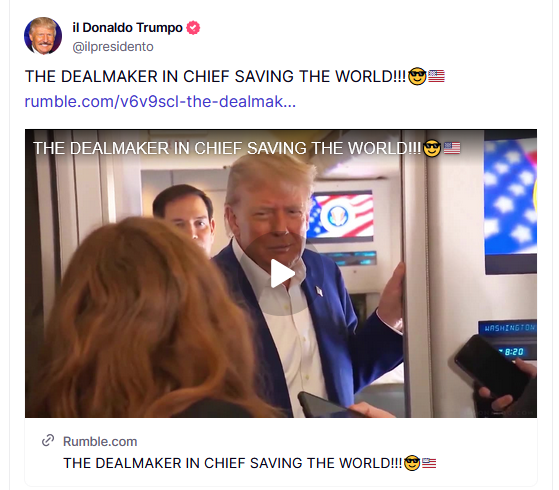Click the sunglasses emoji in the card footer title
559x490 pixels.
coord(412,463)
